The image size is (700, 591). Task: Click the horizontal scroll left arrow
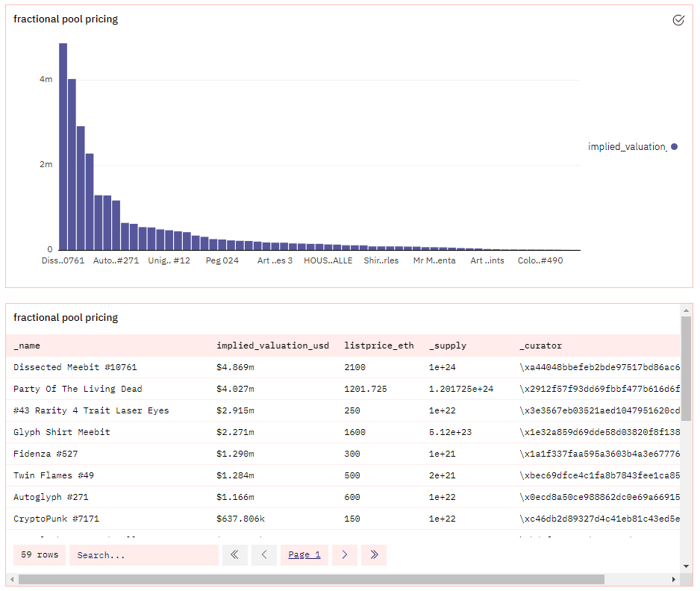point(12,579)
